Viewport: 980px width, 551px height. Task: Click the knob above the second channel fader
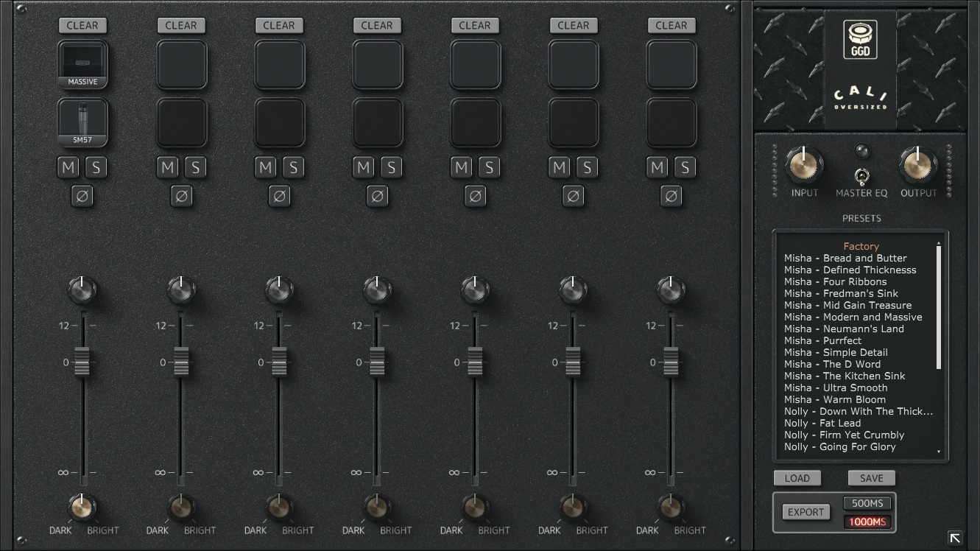[x=181, y=289]
